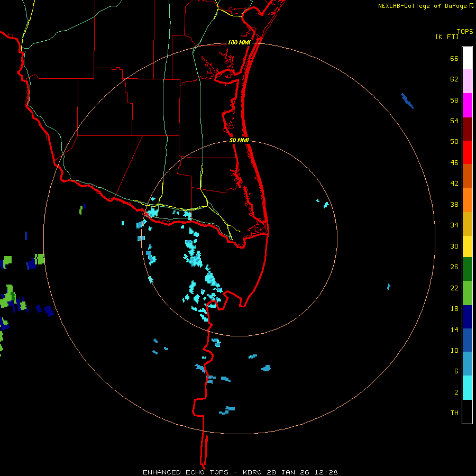Image resolution: width=476 pixels, height=476 pixels.
Task: Pick the dark orange legend swatch
Action: click(x=467, y=176)
